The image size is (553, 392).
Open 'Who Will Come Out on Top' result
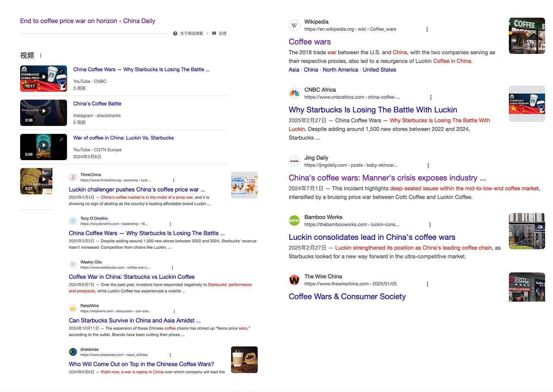coord(141,364)
